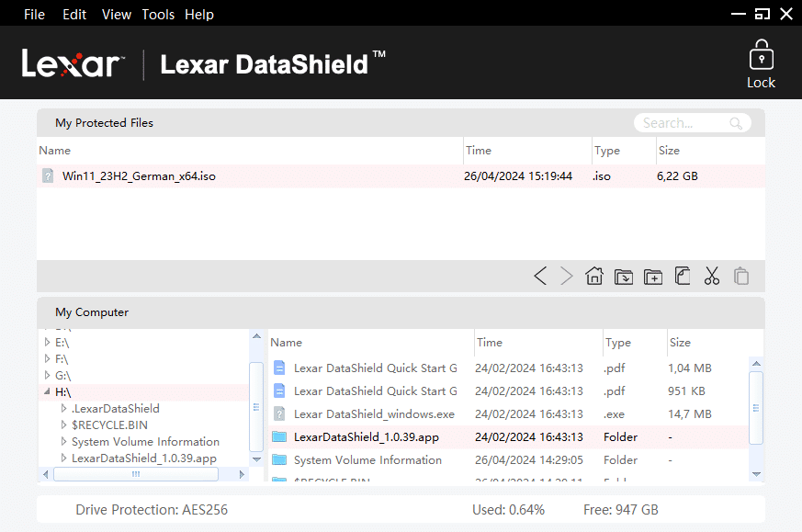Collapse the H:\ drive node
802x532 pixels.
click(48, 392)
